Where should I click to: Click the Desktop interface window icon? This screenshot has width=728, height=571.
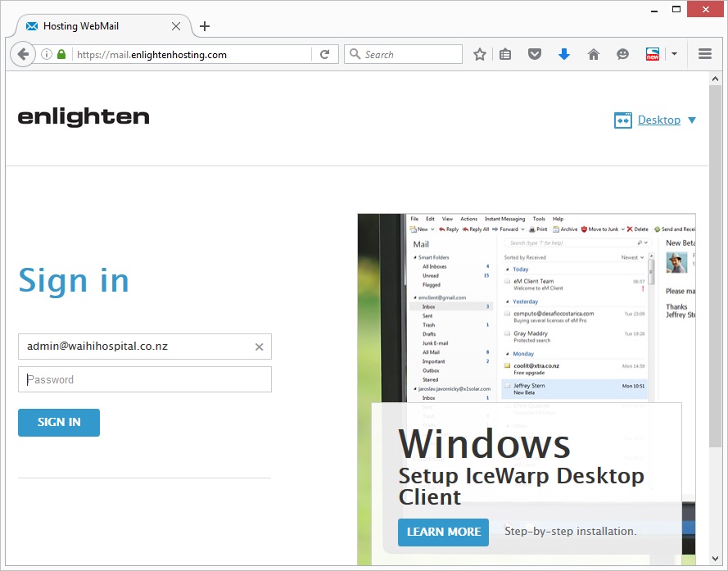622,120
